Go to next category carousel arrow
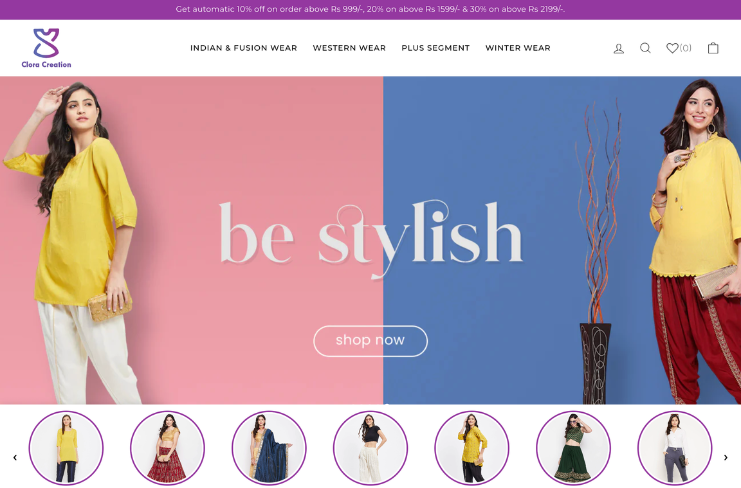 pyautogui.click(x=725, y=457)
